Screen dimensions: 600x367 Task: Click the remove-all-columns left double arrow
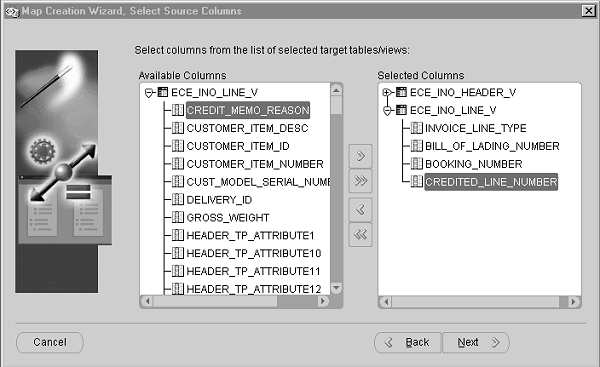click(x=360, y=234)
